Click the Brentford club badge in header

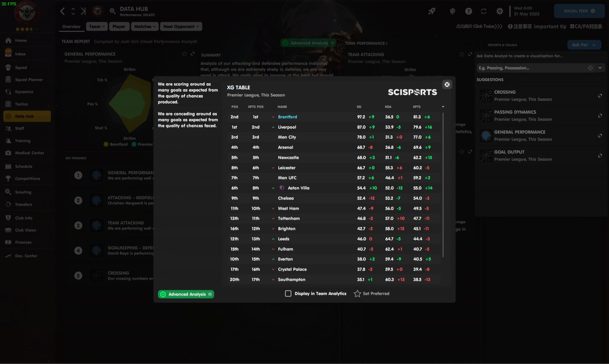tap(98, 11)
